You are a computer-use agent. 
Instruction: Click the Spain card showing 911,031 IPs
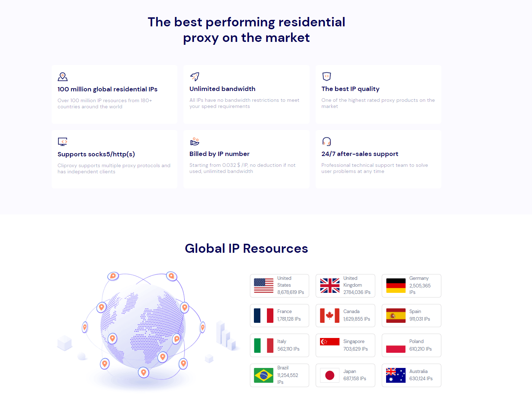411,315
